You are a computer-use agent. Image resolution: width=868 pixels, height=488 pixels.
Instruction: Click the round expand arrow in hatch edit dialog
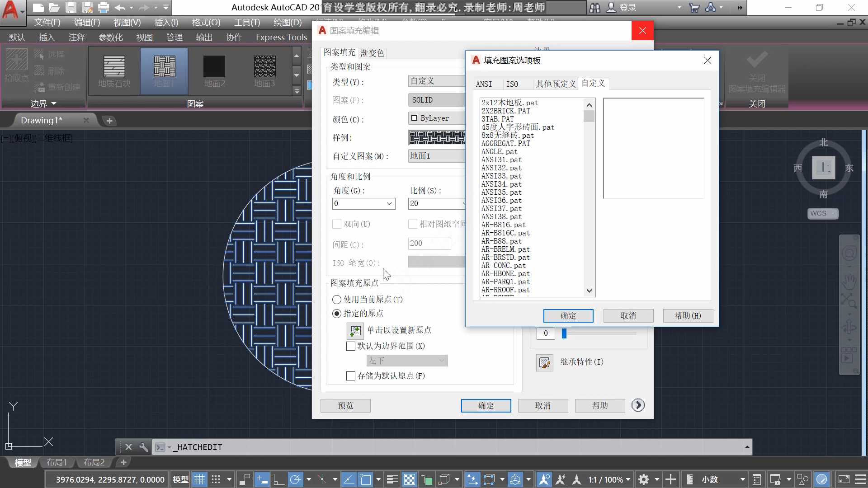pos(638,405)
